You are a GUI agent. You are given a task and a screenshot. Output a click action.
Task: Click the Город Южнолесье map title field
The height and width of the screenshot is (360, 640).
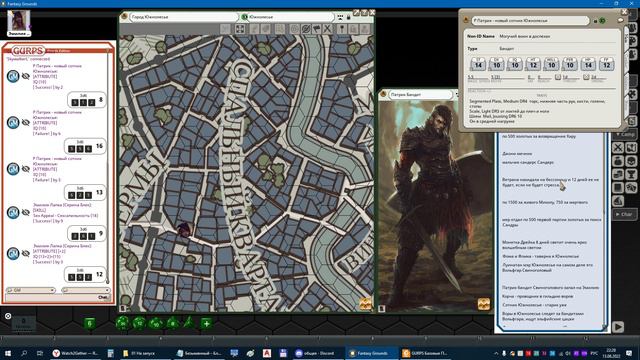click(x=183, y=17)
